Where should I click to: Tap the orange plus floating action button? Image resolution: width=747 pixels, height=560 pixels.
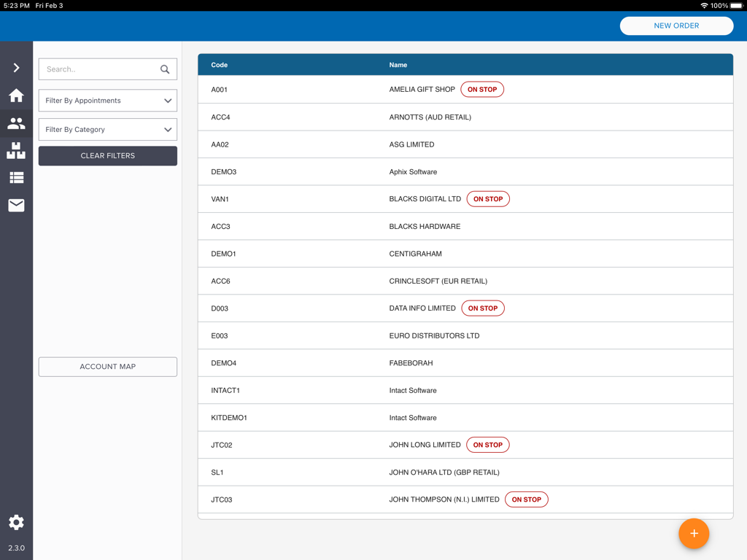click(694, 534)
